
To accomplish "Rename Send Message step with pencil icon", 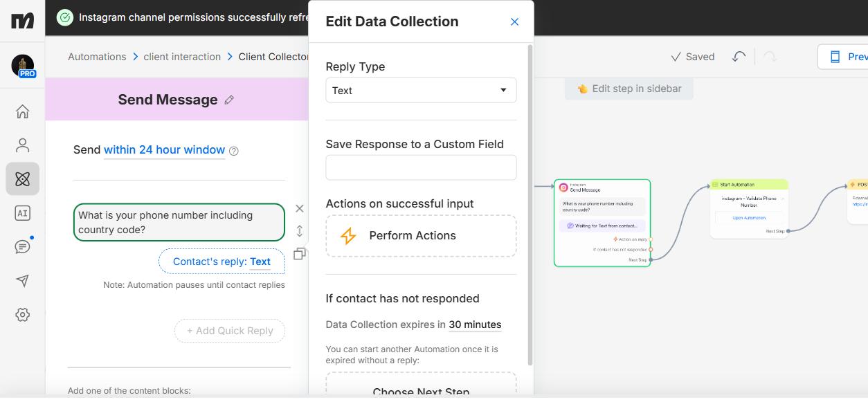I will coord(229,100).
